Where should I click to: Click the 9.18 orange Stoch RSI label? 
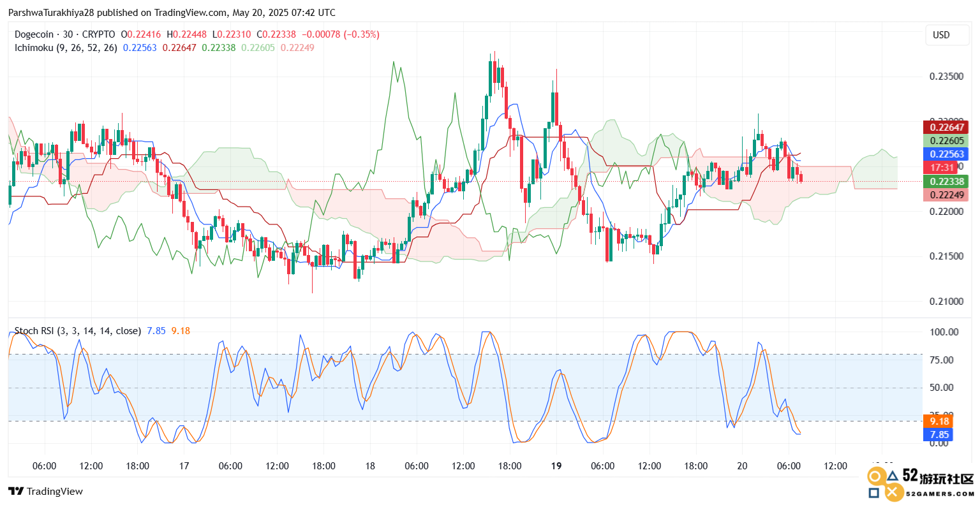point(939,421)
